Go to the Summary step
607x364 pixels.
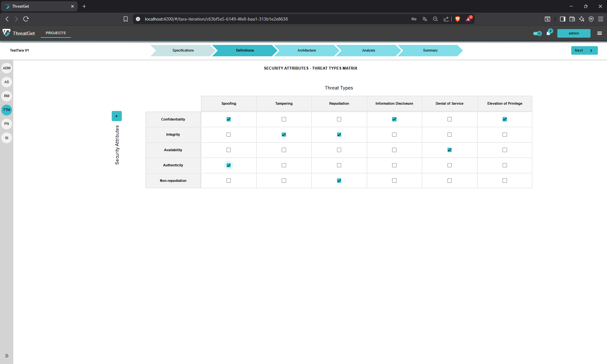coord(430,50)
